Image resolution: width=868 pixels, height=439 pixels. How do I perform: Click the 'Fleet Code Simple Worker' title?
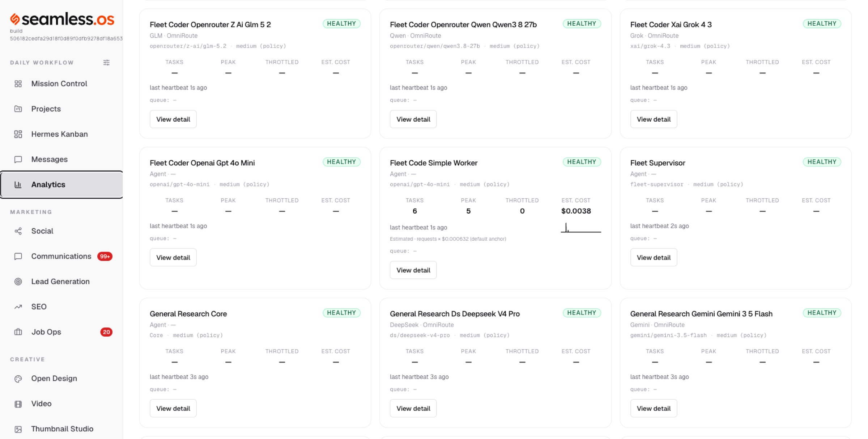[434, 163]
